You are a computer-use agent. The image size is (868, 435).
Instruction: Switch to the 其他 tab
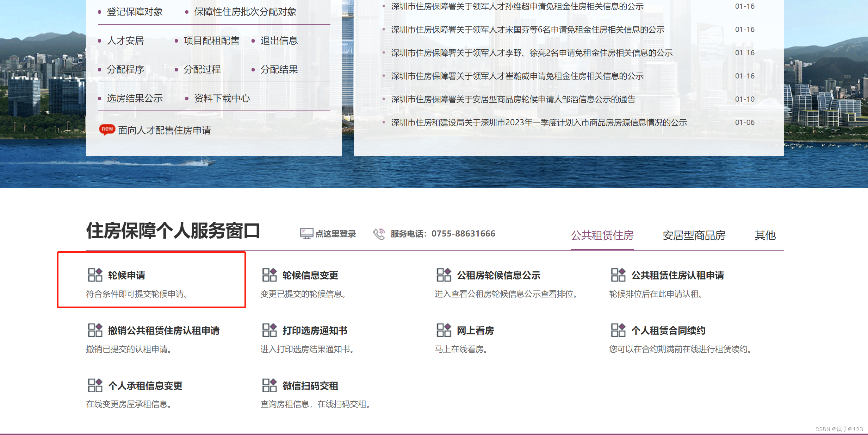coord(765,235)
